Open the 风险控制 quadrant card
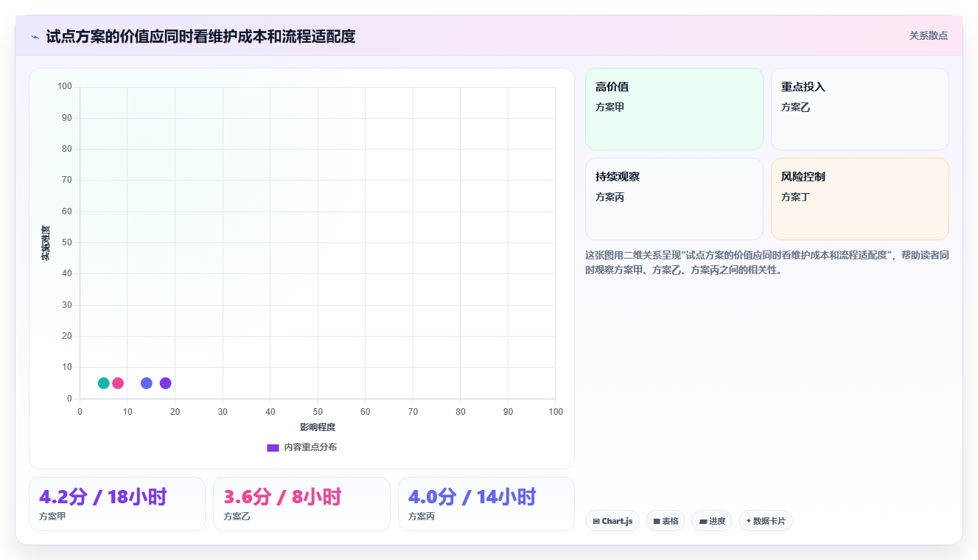 (860, 199)
